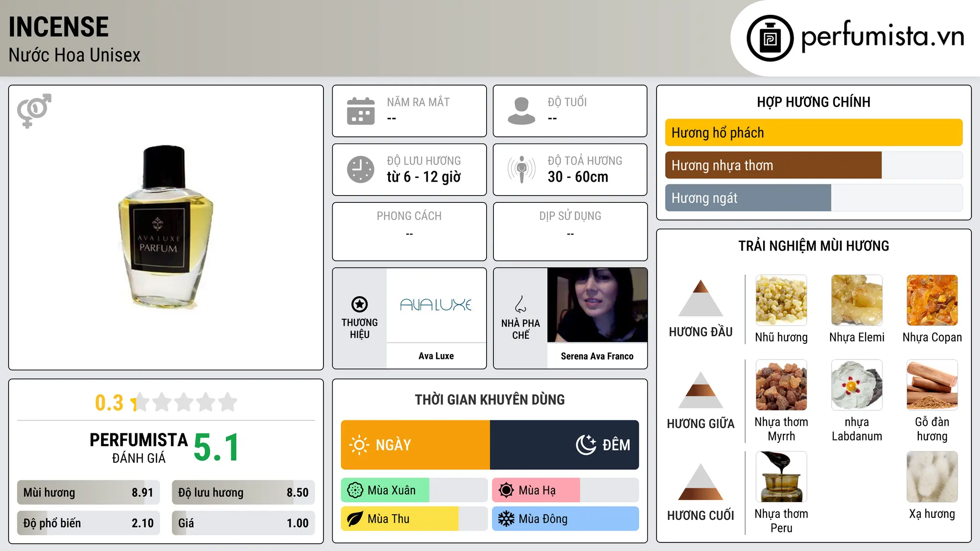Click the star badge Thương hiệu icon
Image resolution: width=980 pixels, height=551 pixels.
point(359,304)
